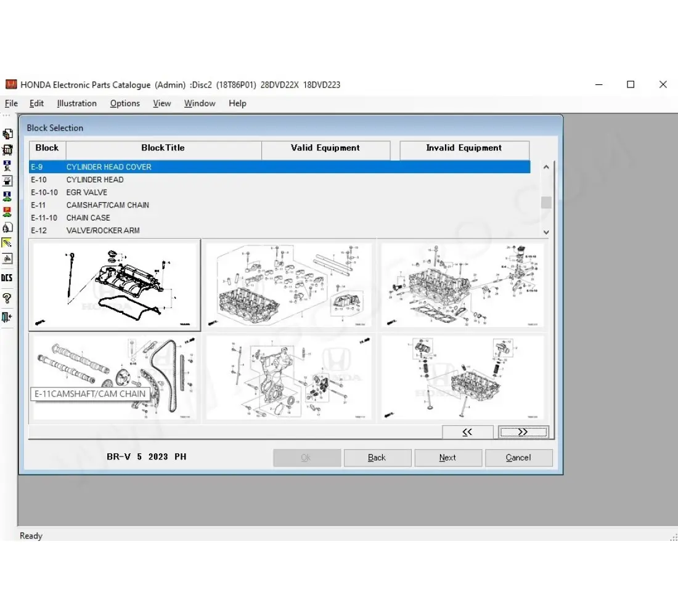The image size is (678, 616).
Task: Click the Block column header
Action: pos(47,150)
